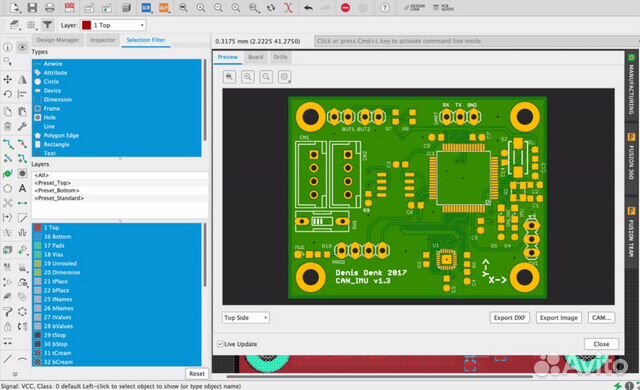Open the Top Side dropdown
The width and height of the screenshot is (640, 390).
coord(245,317)
